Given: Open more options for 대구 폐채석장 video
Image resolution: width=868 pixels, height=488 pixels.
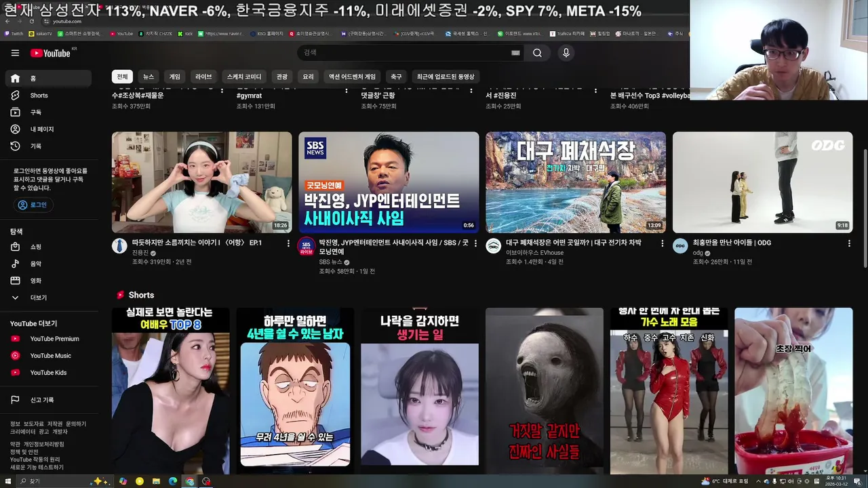Looking at the screenshot, I should coord(662,243).
